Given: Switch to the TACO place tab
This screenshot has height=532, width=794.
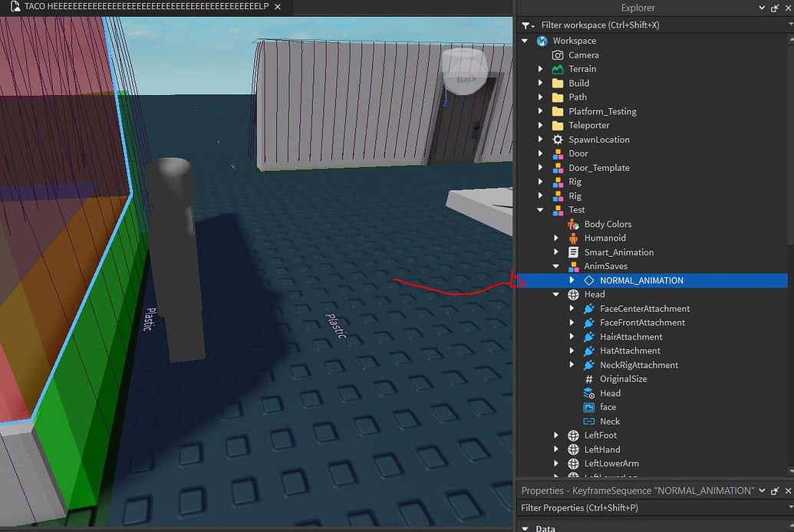Looking at the screenshot, I should pyautogui.click(x=130, y=6).
